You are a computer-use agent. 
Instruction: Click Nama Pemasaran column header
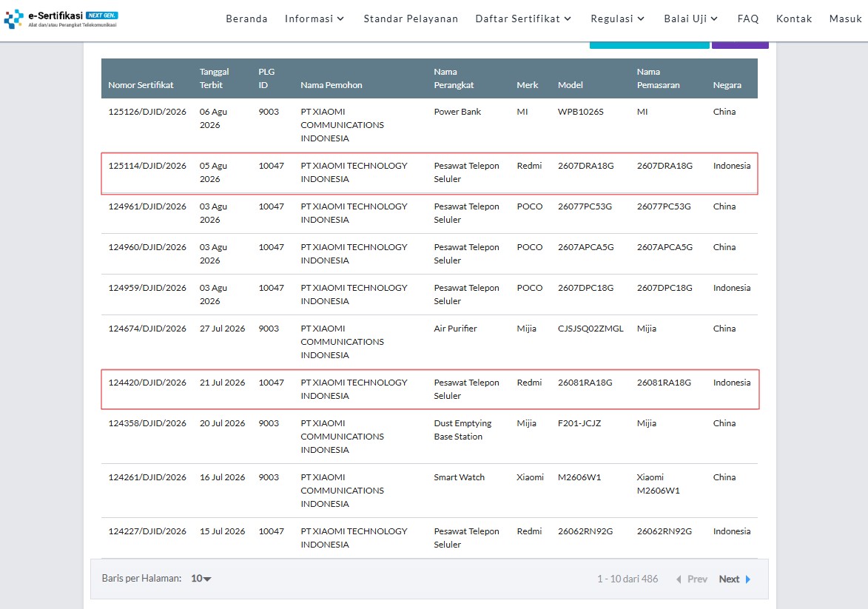(x=658, y=78)
